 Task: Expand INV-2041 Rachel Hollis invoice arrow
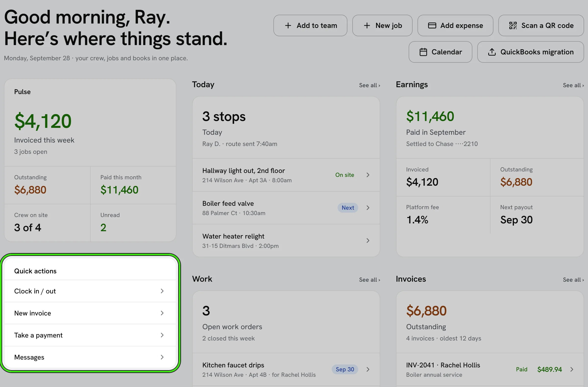(572, 369)
